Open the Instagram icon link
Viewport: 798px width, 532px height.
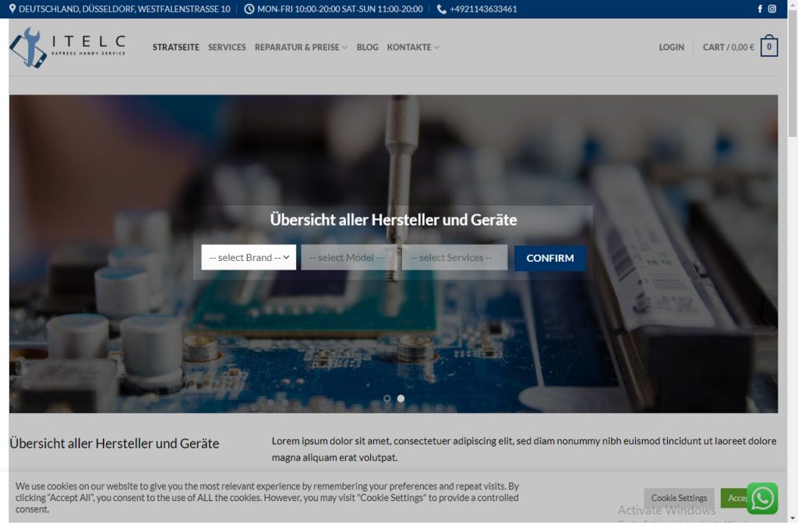772,9
